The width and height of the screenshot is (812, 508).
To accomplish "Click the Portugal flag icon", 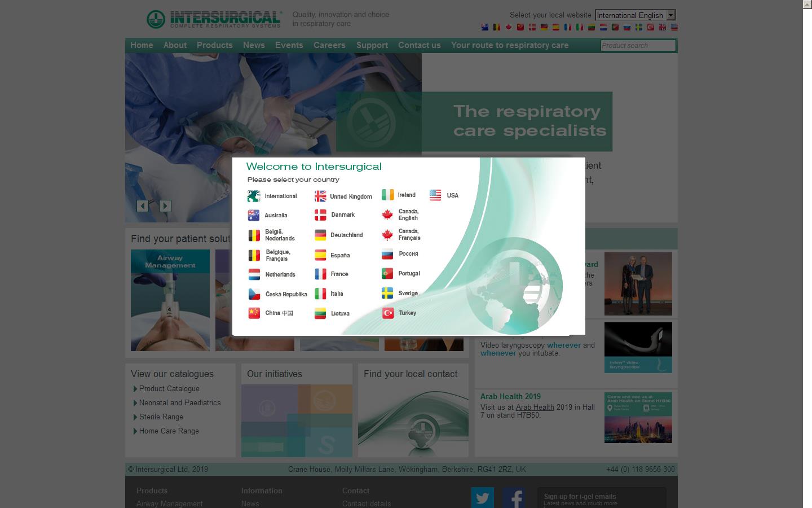I will pyautogui.click(x=388, y=273).
